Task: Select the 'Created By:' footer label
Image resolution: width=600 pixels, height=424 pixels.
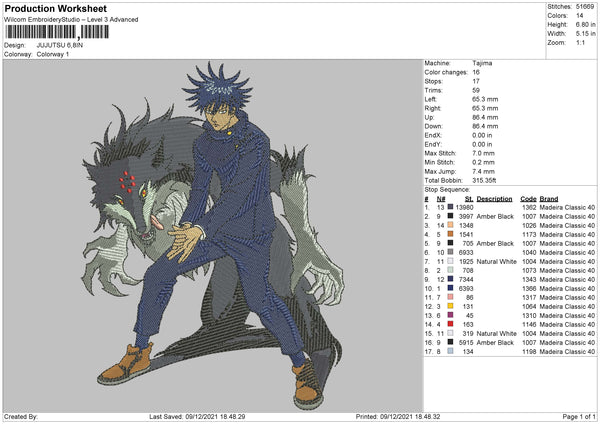Action: [21, 416]
